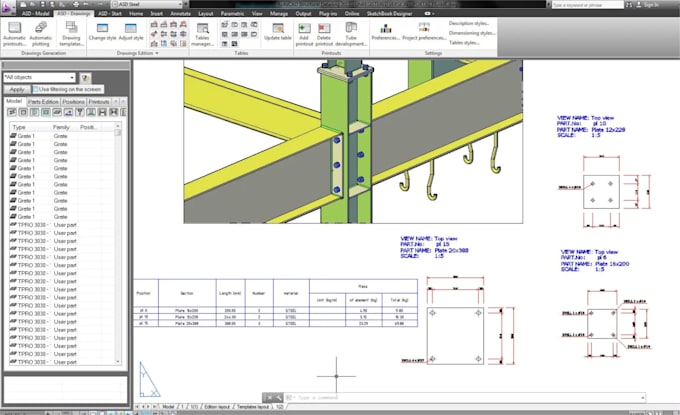Screen dimensions: 680x415
Task: Switch to the Parts Edition tab
Action: (43, 101)
